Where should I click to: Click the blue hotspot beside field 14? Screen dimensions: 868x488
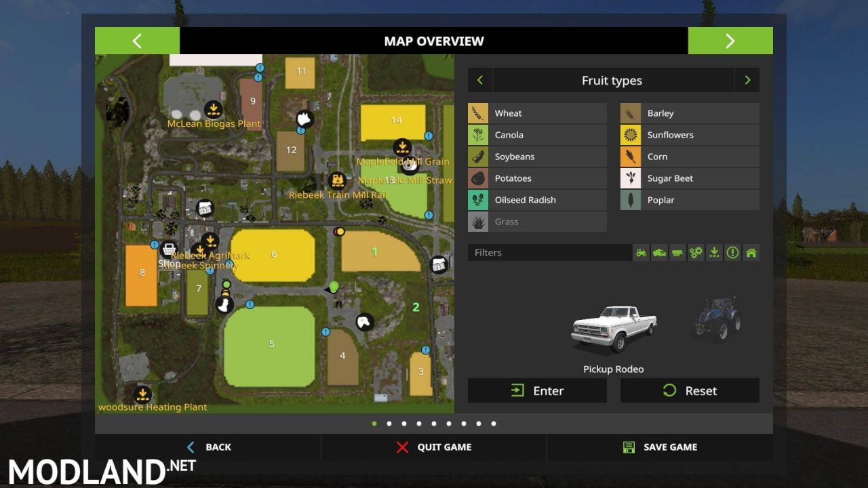tap(429, 136)
